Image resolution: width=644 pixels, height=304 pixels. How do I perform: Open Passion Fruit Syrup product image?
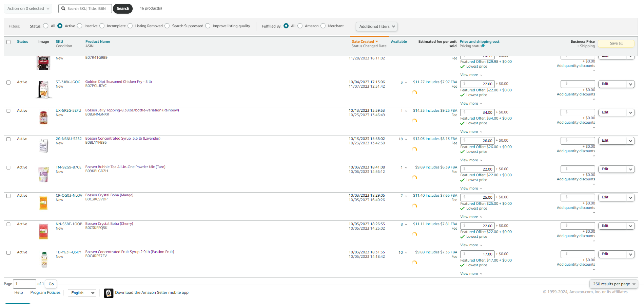tap(44, 260)
